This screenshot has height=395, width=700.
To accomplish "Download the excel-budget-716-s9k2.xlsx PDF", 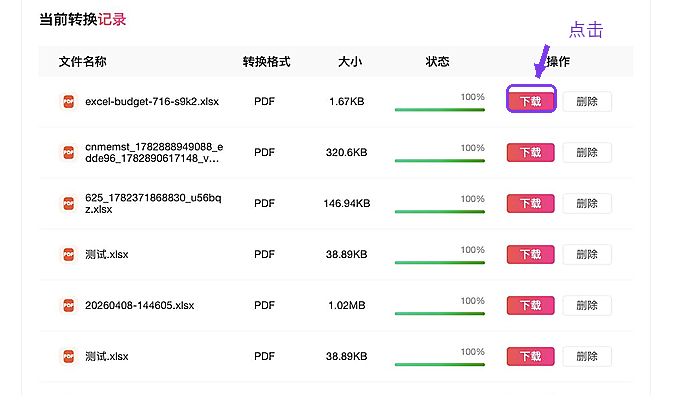I will tap(531, 101).
